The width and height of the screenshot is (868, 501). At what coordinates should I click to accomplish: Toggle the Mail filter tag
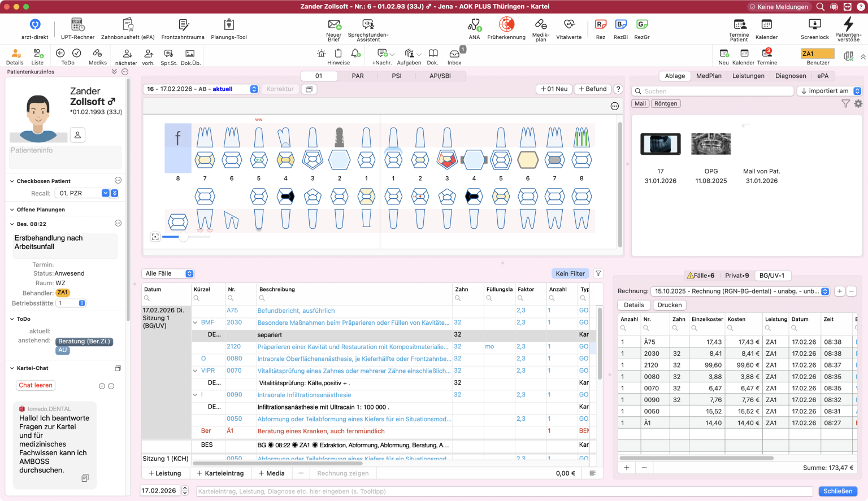pos(640,103)
